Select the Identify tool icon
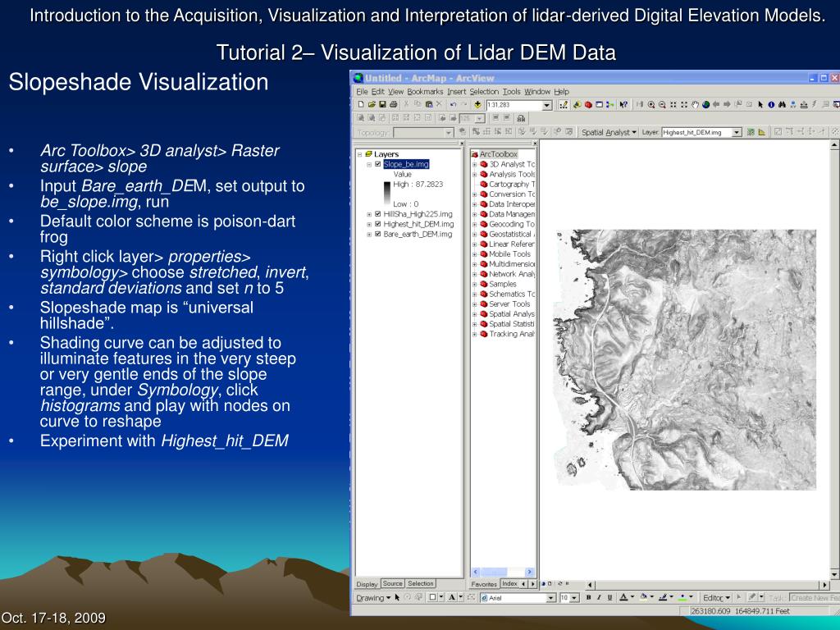Viewport: 840px width, 630px height. 772,105
